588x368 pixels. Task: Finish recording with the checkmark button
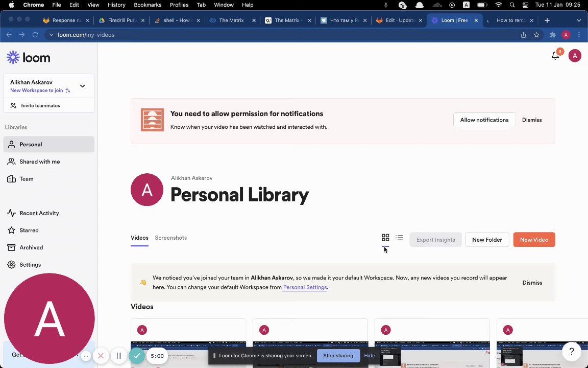pyautogui.click(x=137, y=356)
